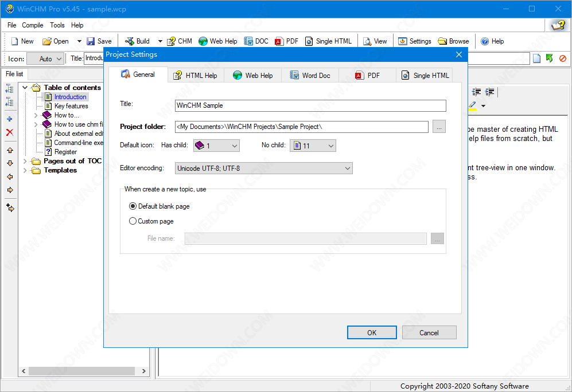Click the File list tab
The width and height of the screenshot is (572, 392).
[x=14, y=74]
